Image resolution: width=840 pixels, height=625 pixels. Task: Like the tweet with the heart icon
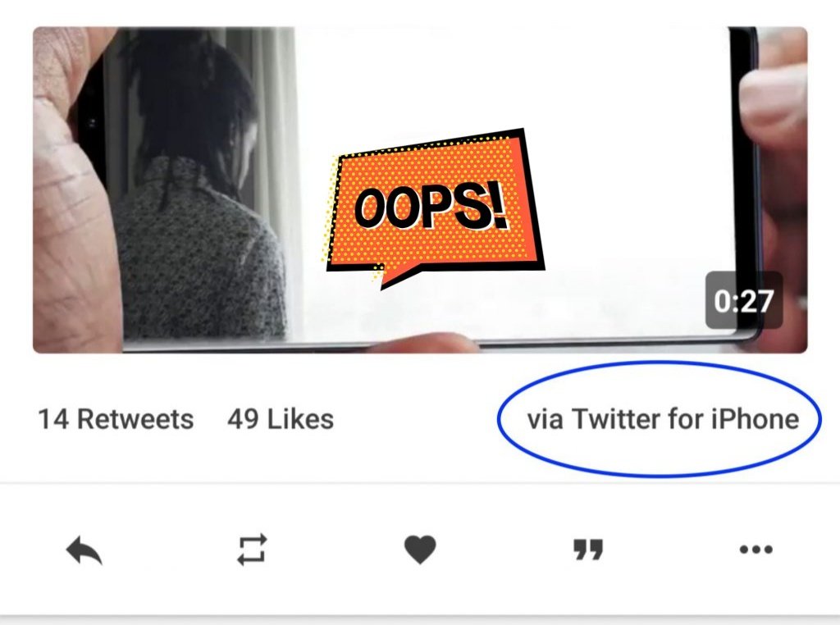(x=420, y=550)
